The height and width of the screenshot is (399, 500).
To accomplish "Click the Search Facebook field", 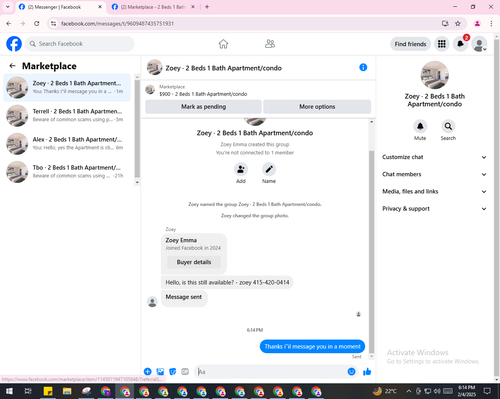I will 80,44.
